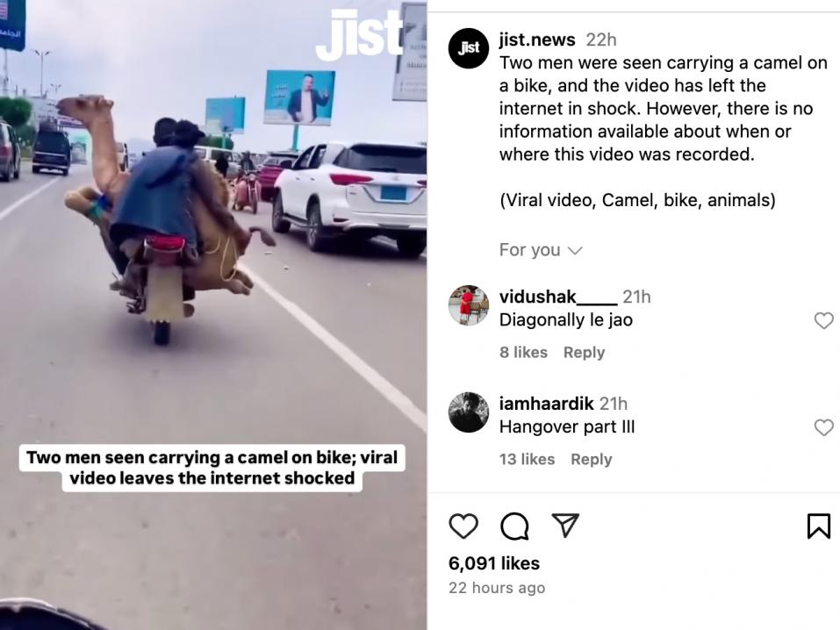Image resolution: width=840 pixels, height=630 pixels.
Task: Show the 13 likes on iamhaardik's comment
Action: pyautogui.click(x=528, y=460)
